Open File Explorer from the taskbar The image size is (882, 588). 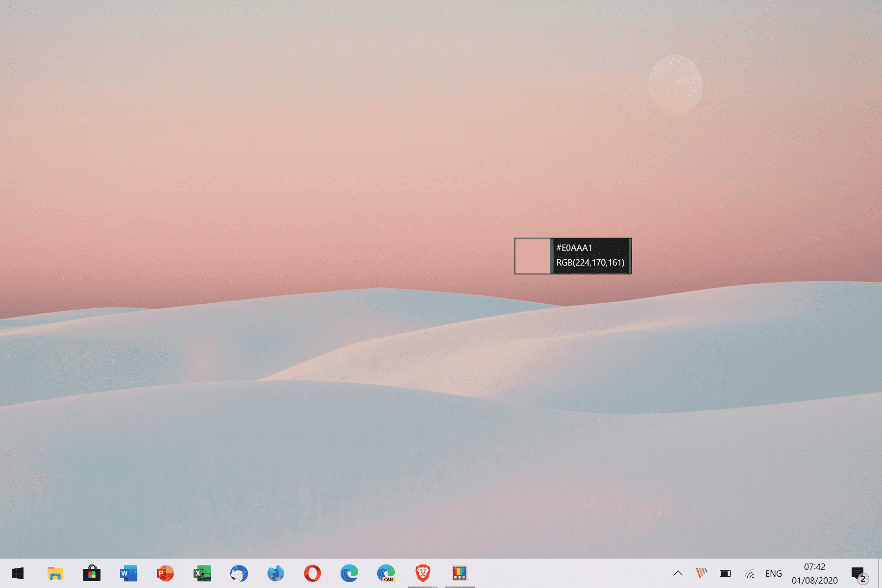click(55, 573)
